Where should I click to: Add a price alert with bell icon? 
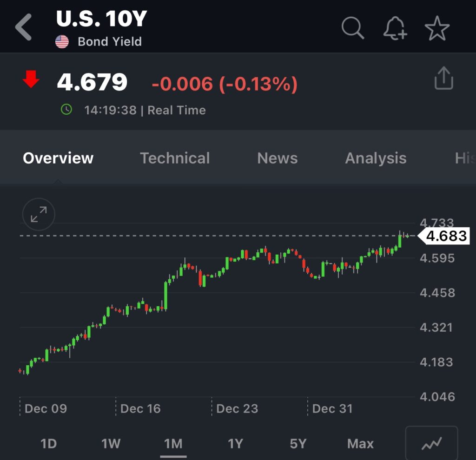[x=395, y=29]
